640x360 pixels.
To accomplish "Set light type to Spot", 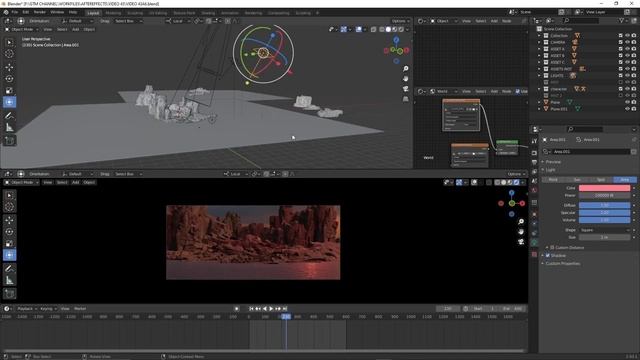I will 601,180.
